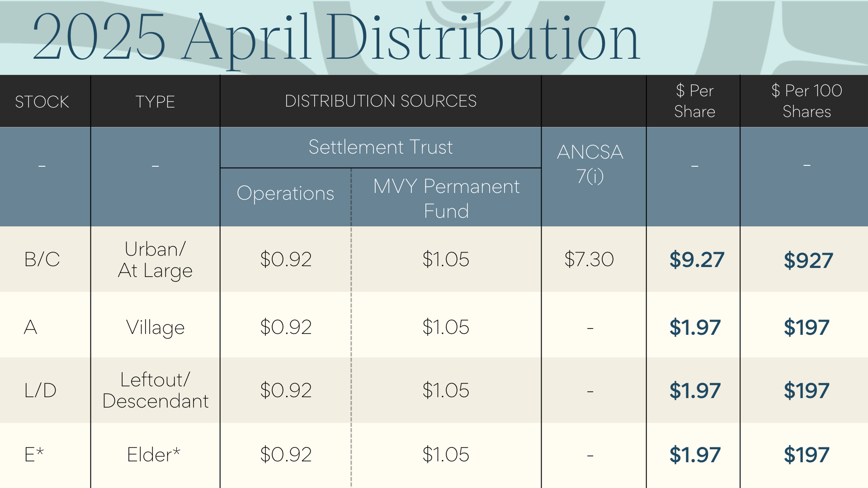Click the Urban/At Large type cell

click(x=155, y=260)
